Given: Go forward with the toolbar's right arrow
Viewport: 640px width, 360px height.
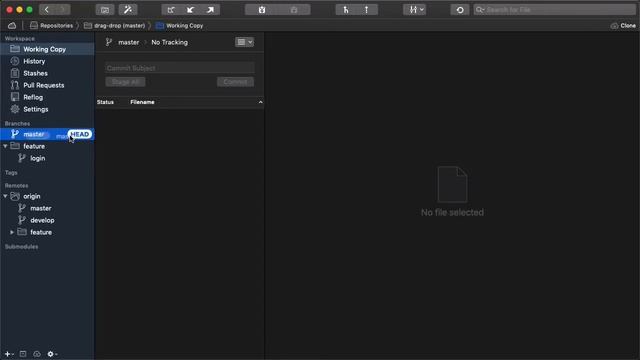Looking at the screenshot, I should (x=62, y=9).
